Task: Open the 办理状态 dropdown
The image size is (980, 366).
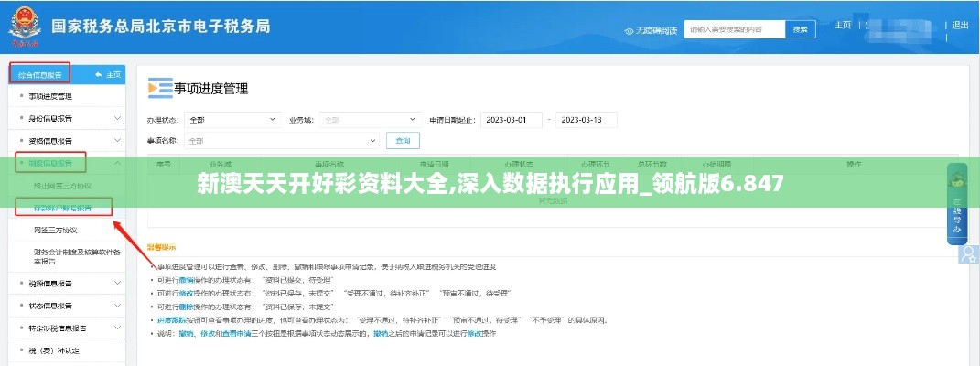Action: tap(232, 119)
